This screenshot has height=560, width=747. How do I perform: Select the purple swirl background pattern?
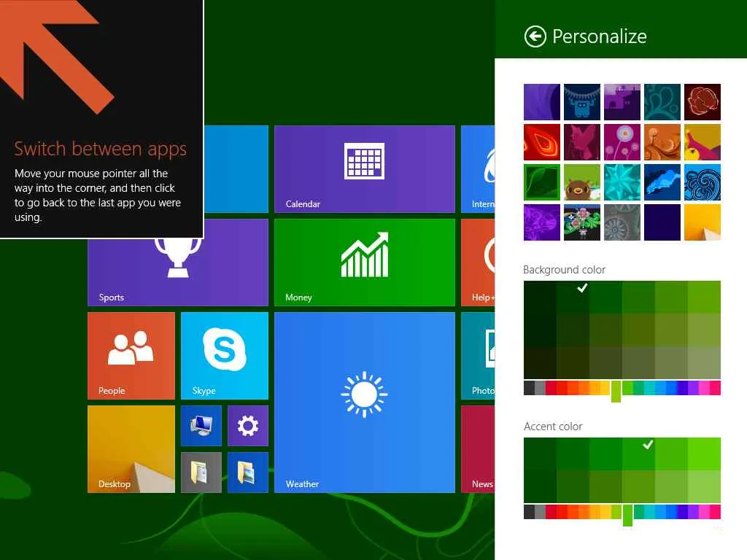542,102
